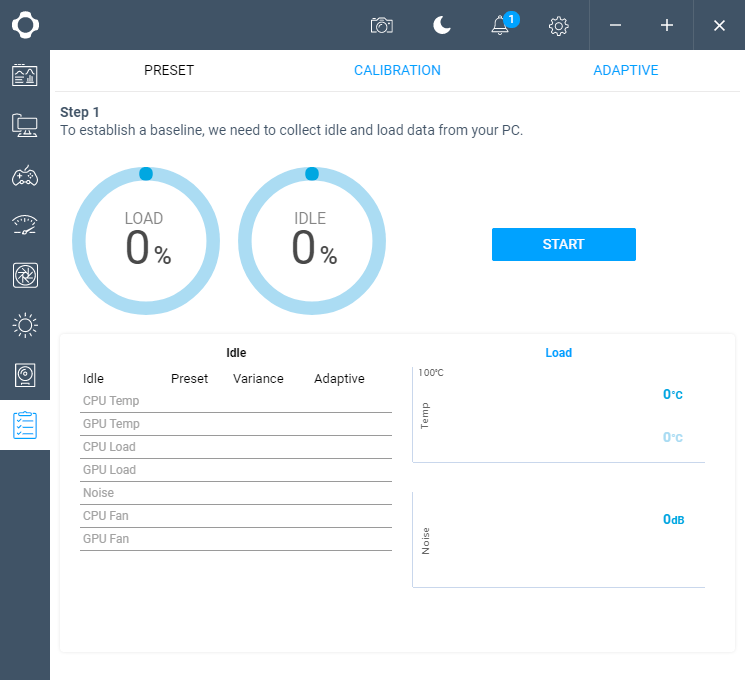This screenshot has height=680, width=745.
Task: Toggle night mode with moon icon
Action: point(442,25)
